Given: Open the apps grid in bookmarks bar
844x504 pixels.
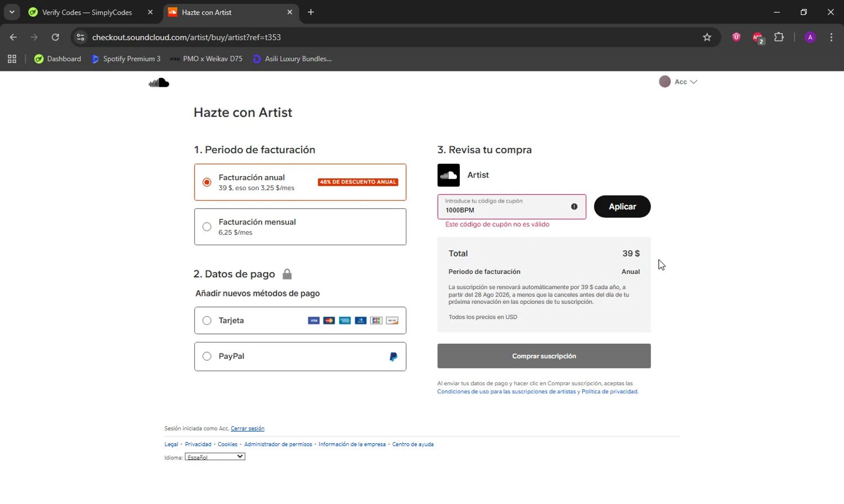Looking at the screenshot, I should pyautogui.click(x=12, y=58).
